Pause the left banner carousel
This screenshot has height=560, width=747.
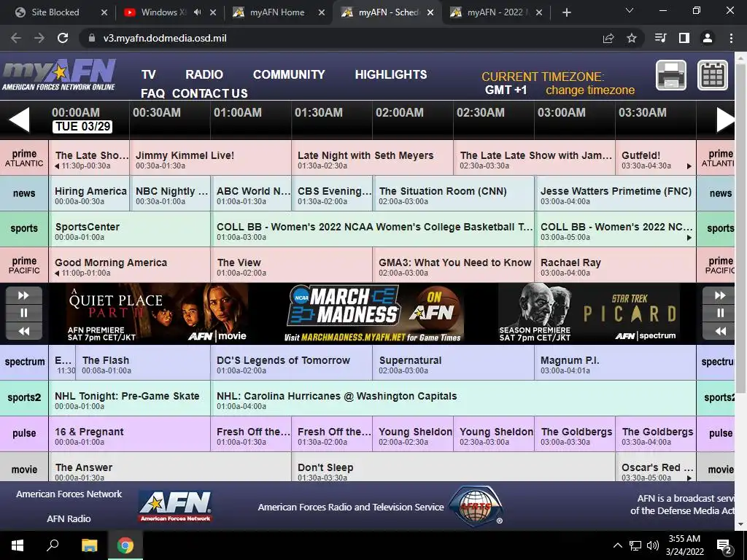[x=24, y=313]
